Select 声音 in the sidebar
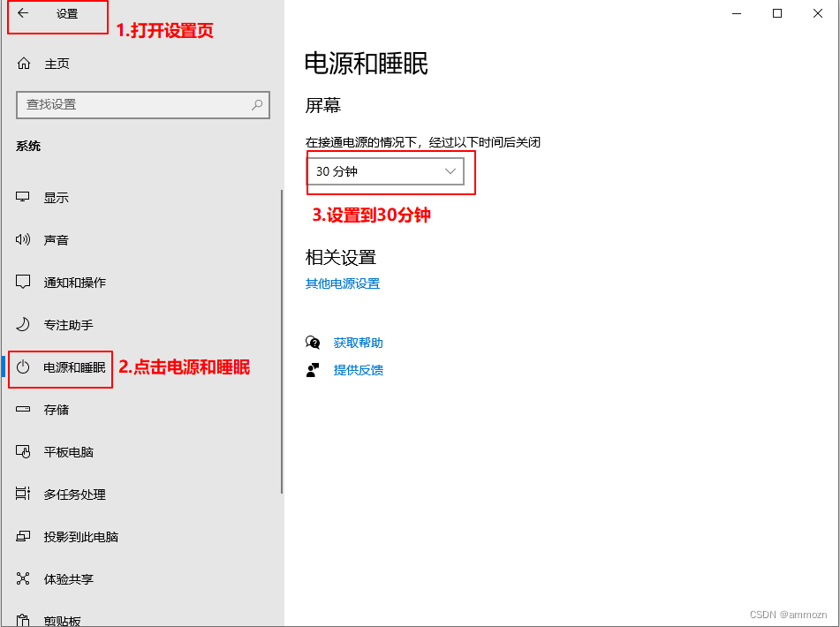The height and width of the screenshot is (627, 840). (57, 240)
